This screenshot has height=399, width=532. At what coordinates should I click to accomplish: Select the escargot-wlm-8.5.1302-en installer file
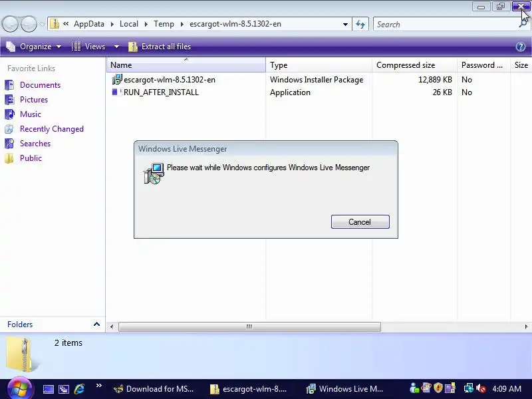pyautogui.click(x=170, y=80)
